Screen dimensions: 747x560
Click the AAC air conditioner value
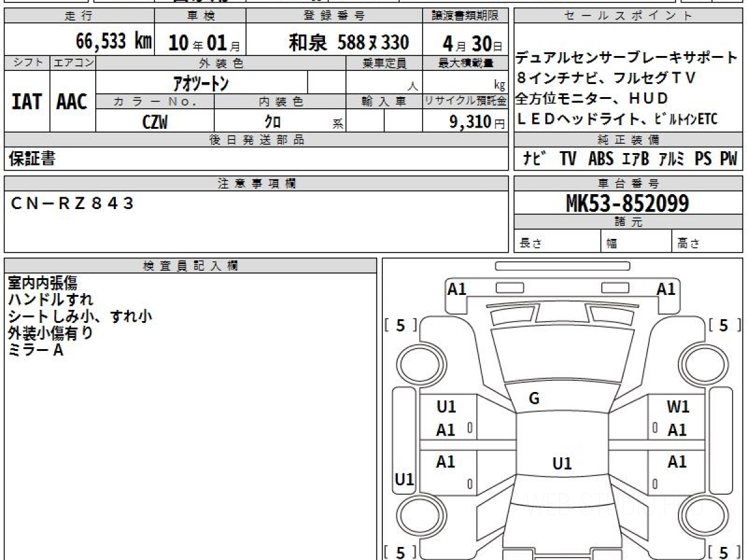pyautogui.click(x=72, y=102)
